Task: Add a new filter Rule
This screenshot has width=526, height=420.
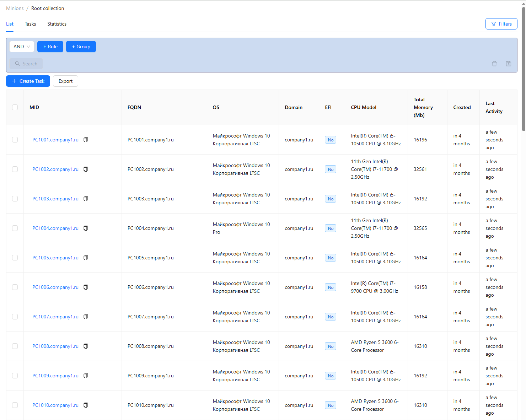Action: [x=50, y=47]
